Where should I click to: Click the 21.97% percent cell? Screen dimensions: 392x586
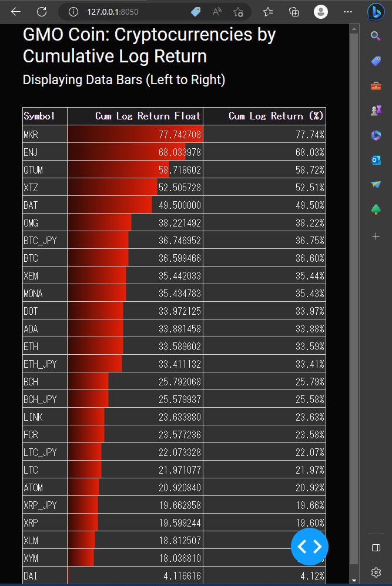click(264, 470)
